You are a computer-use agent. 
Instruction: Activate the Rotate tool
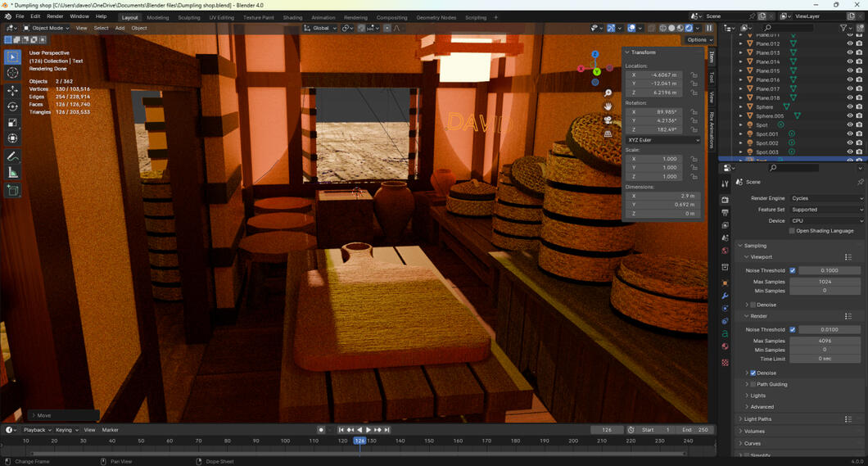click(13, 106)
